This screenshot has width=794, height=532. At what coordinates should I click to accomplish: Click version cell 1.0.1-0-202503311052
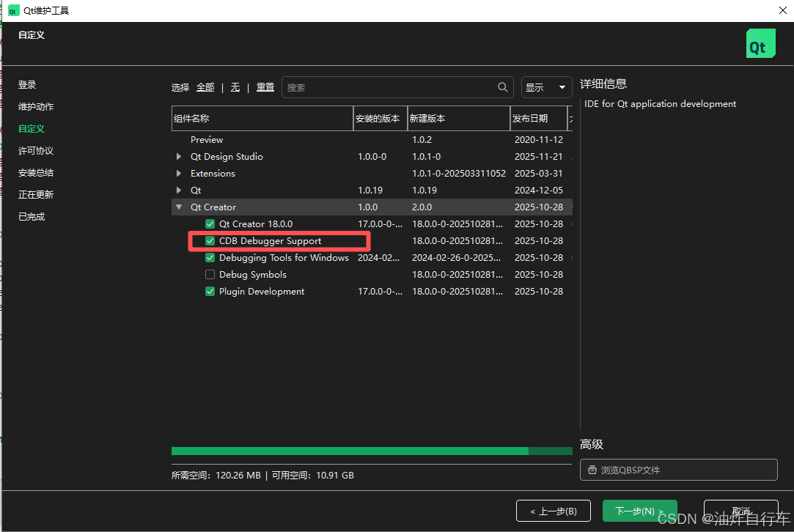tap(459, 173)
